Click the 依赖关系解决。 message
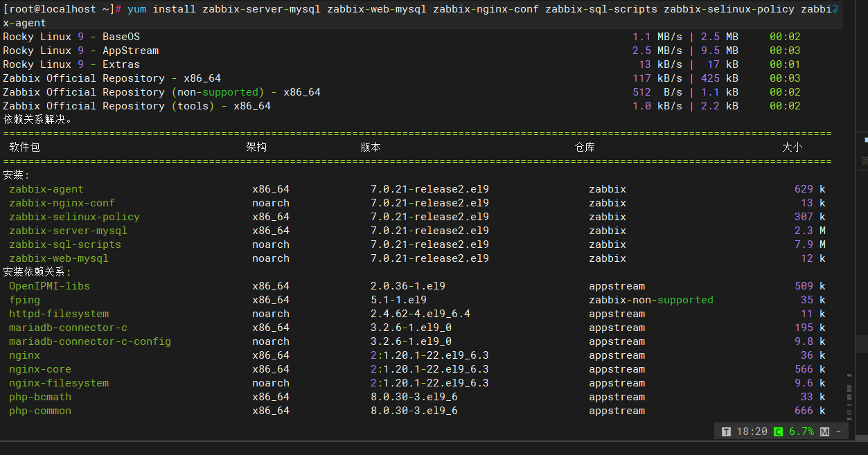Viewport: 868px width, 455px height. (x=37, y=119)
